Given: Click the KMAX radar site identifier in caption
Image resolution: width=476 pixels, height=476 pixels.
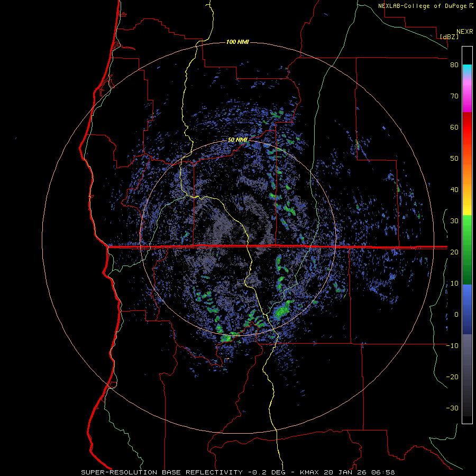Looking at the screenshot, I should click(310, 472).
